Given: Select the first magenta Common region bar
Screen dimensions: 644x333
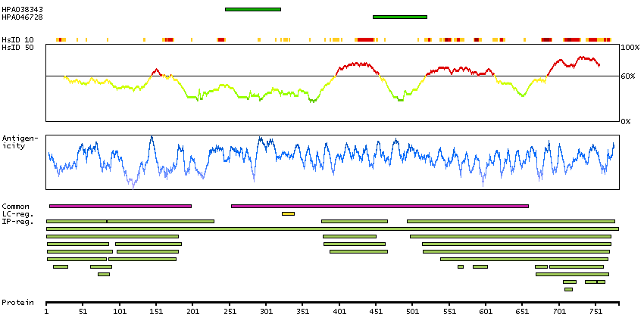Looking at the screenshot, I should [120, 206].
